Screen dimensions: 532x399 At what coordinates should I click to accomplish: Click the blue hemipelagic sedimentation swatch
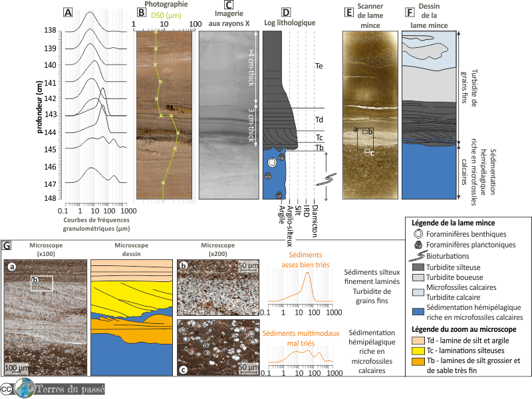pos(418,312)
